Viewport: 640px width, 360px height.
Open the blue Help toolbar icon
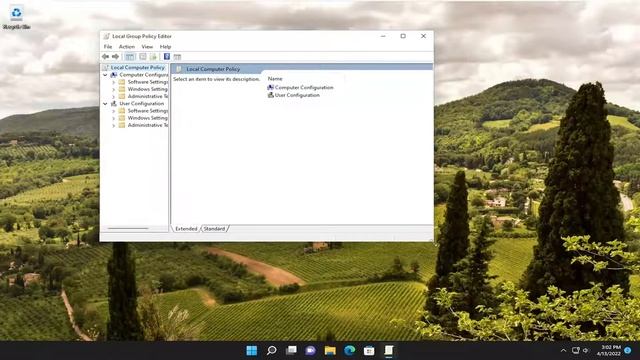pos(167,57)
